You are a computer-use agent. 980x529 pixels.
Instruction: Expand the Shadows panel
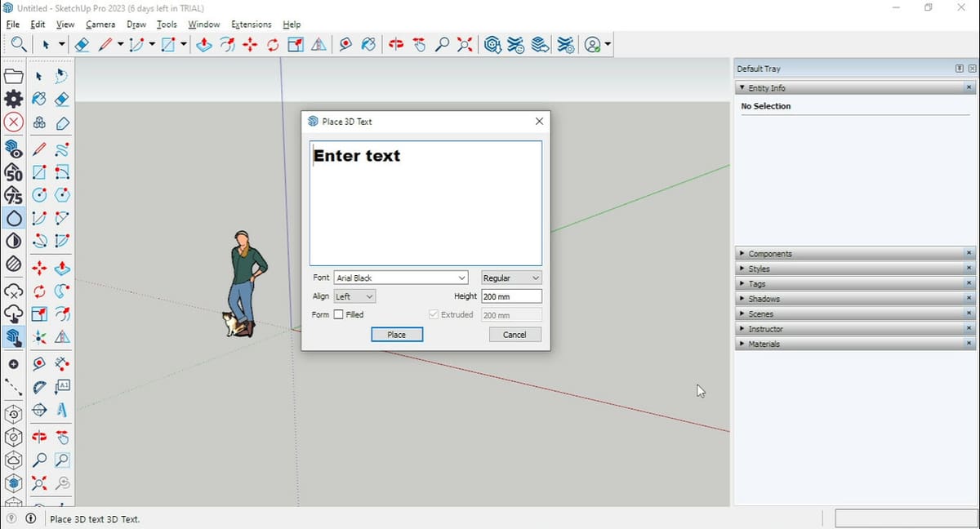[x=742, y=299]
